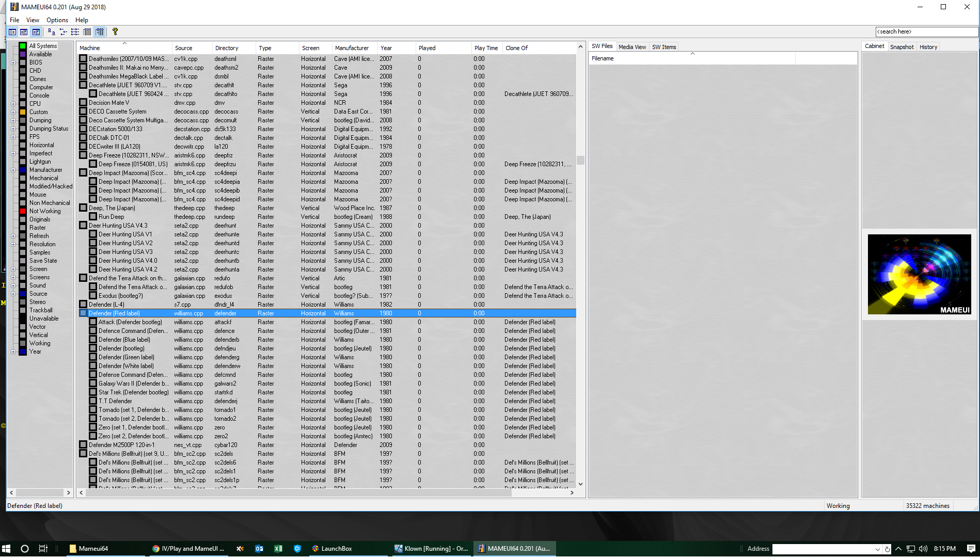Switch to the Media View tab
Image resolution: width=980 pixels, height=558 pixels.
point(632,47)
